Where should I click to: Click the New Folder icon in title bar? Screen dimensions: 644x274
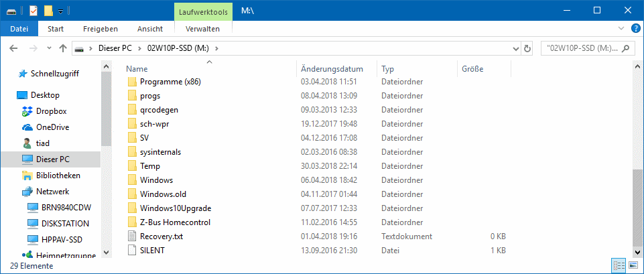click(x=48, y=11)
